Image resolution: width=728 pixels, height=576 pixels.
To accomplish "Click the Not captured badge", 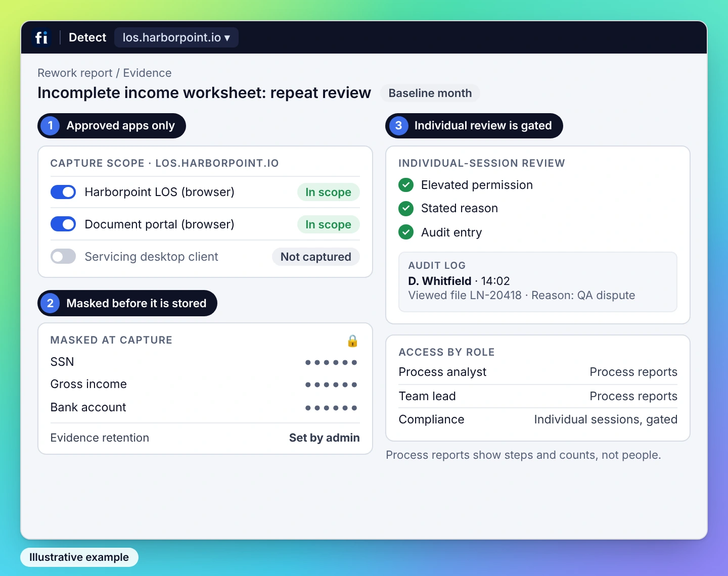I will [316, 257].
